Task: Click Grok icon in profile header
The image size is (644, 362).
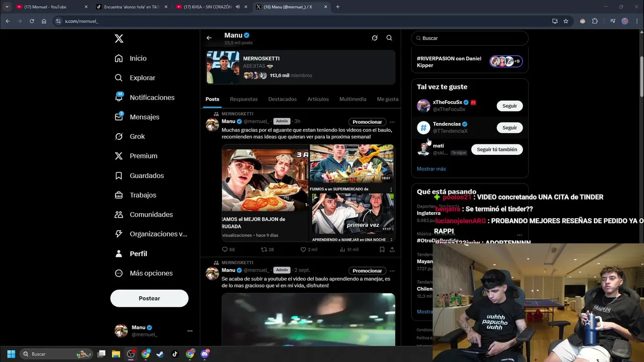Action: (x=375, y=38)
